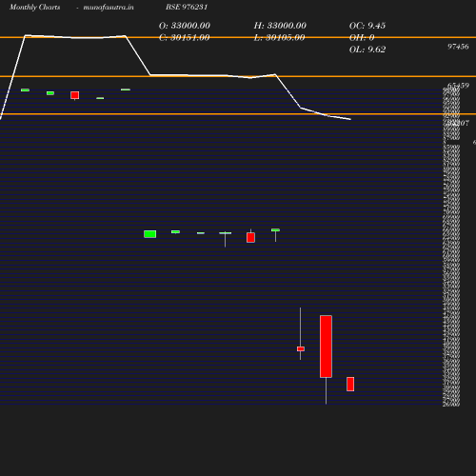Click the largest green candlestick body

(x=150, y=234)
